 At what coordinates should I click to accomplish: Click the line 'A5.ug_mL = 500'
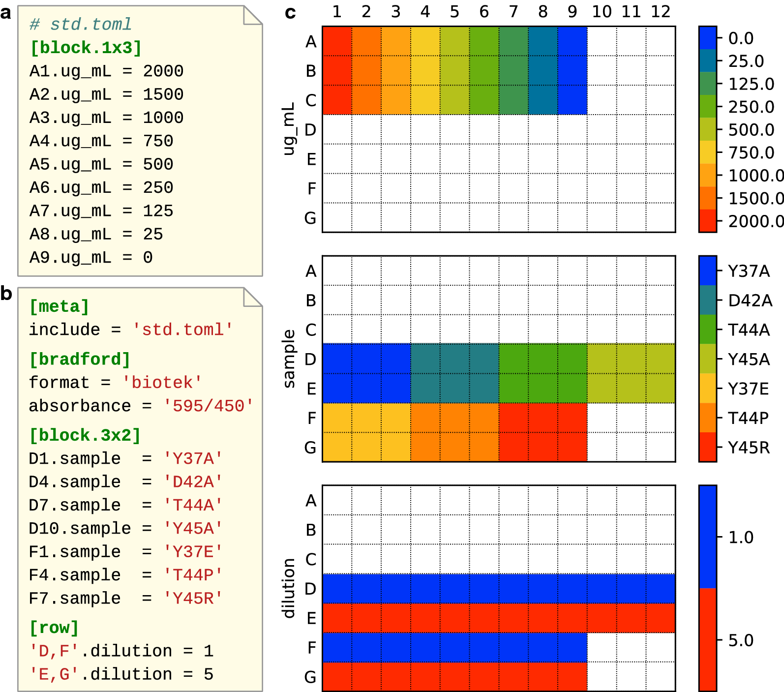coord(101,164)
